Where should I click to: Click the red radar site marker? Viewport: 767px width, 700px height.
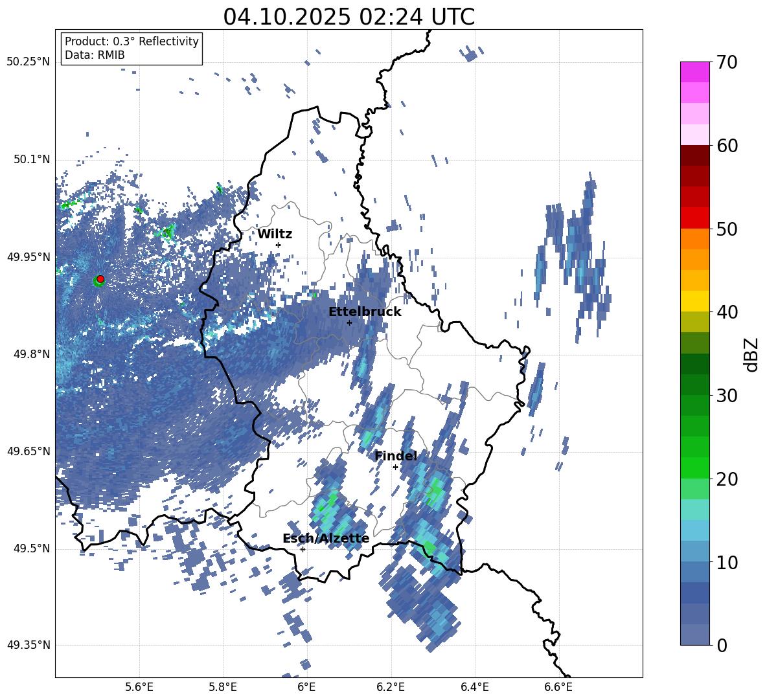(100, 279)
